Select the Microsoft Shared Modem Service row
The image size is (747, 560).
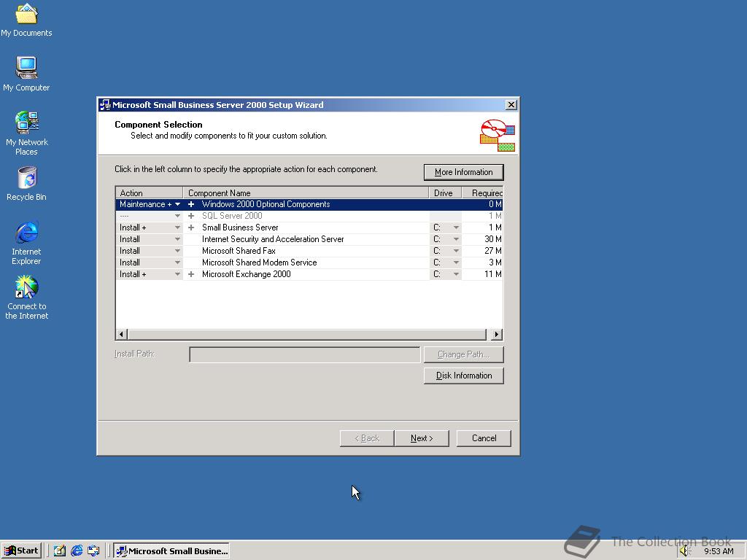(309, 262)
